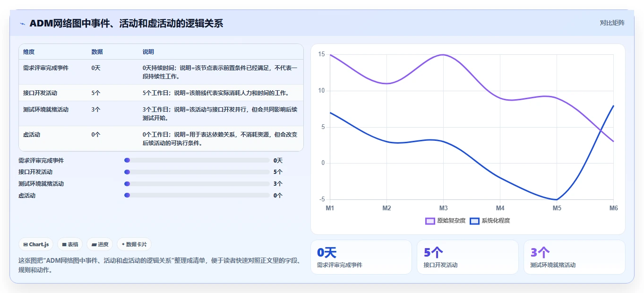The height and width of the screenshot is (293, 644).
Task: Click the 维度 column header
Action: 29,52
